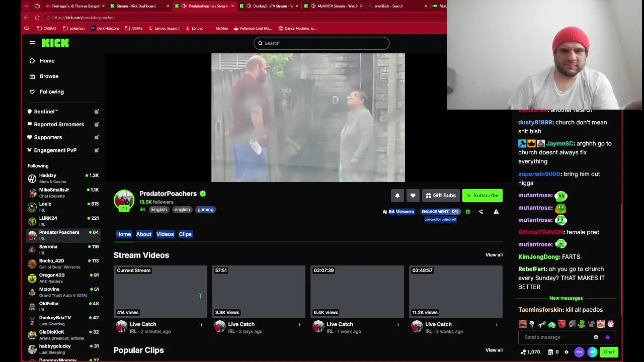Image resolution: width=644 pixels, height=362 pixels.
Task: Switch to the About channel tab
Action: point(143,234)
